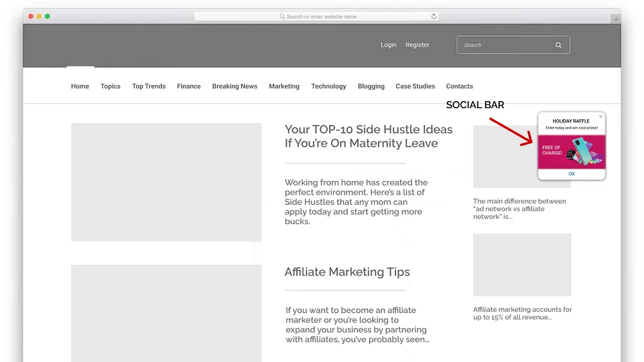Viewport: 644px width, 362px height.
Task: Click the browser address bar
Action: point(317,17)
